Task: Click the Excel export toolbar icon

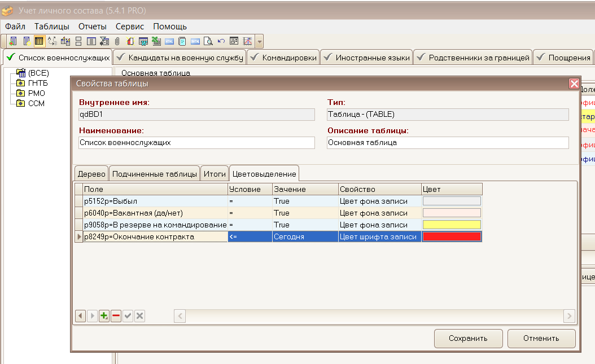Action: (156, 41)
